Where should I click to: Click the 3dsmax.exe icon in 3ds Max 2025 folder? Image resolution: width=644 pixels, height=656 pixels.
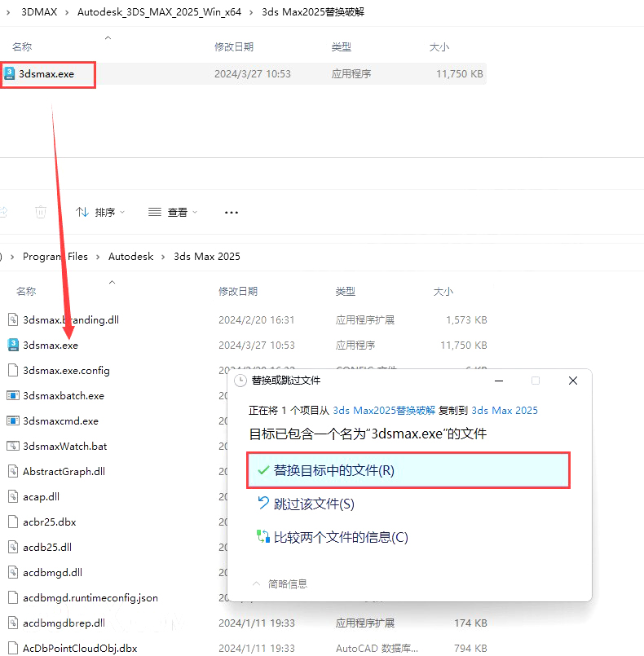click(13, 345)
